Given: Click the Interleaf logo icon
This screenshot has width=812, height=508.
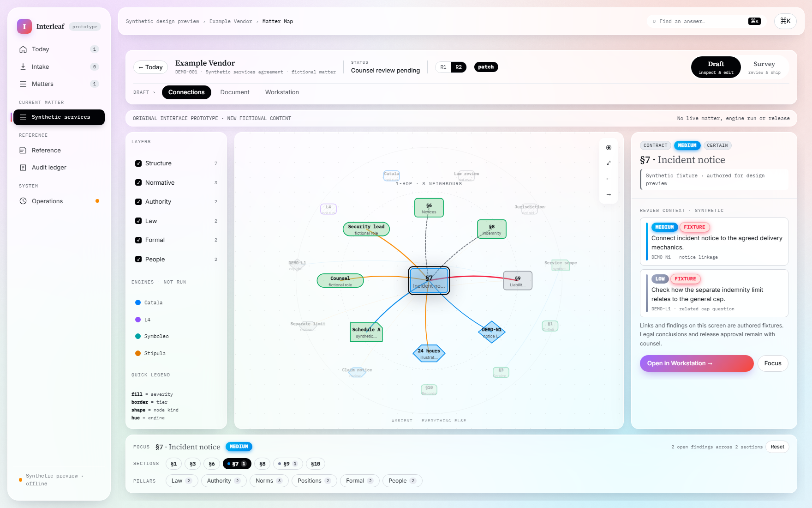Looking at the screenshot, I should (x=24, y=26).
